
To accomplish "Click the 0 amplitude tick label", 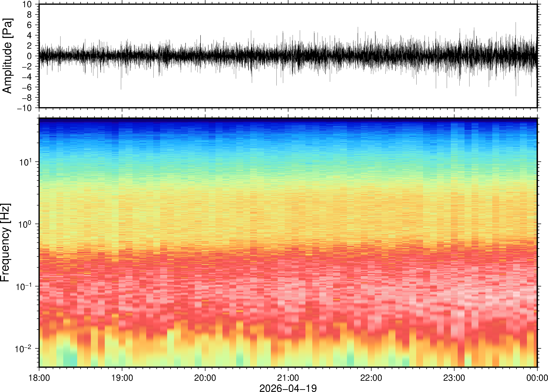I will click(30, 56).
